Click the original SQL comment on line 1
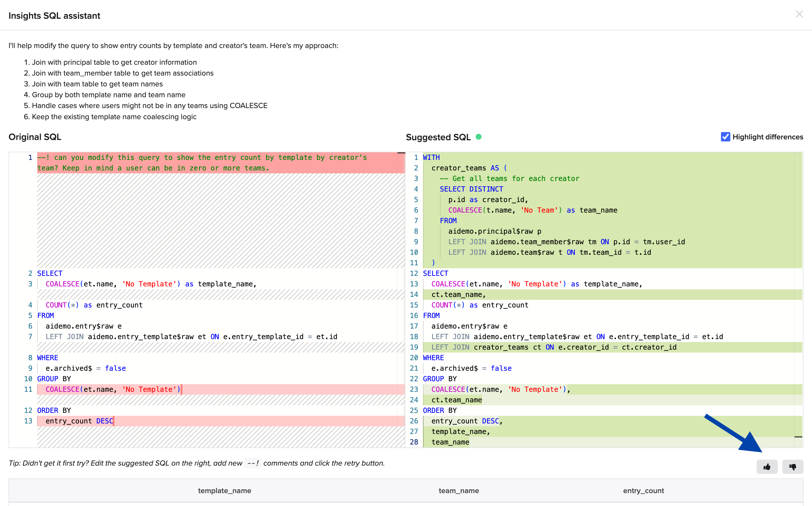The height and width of the screenshot is (506, 812). click(202, 163)
